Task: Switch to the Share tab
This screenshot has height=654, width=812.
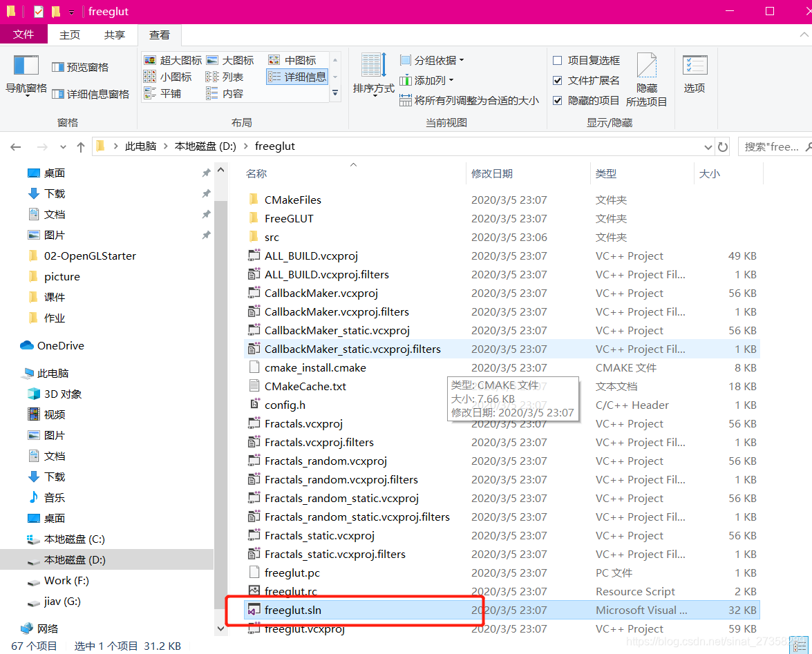Action: 115,35
